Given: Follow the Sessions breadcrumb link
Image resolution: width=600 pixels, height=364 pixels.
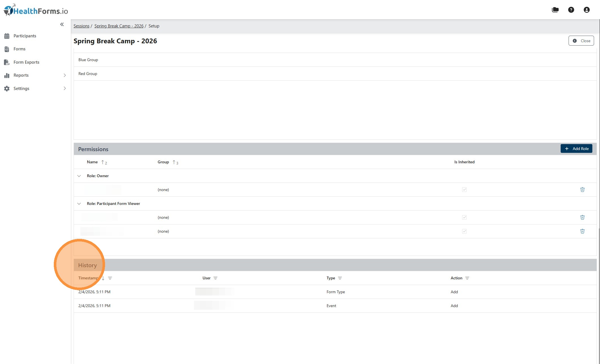Looking at the screenshot, I should pyautogui.click(x=81, y=26).
